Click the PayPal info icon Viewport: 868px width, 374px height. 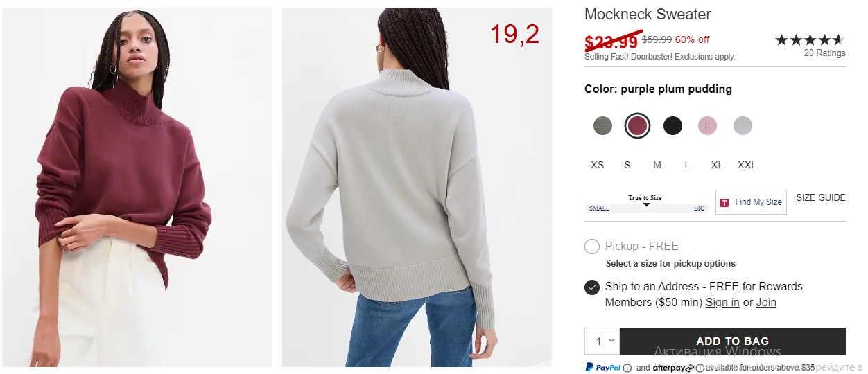(627, 368)
